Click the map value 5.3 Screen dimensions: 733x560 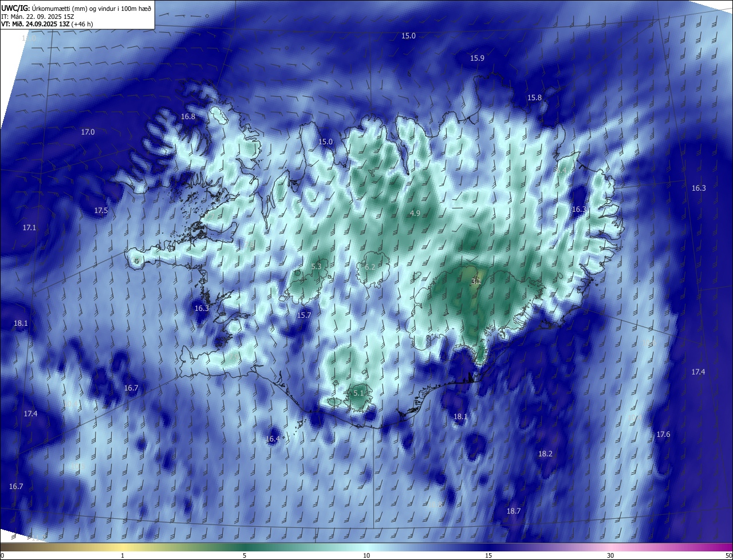(x=316, y=267)
